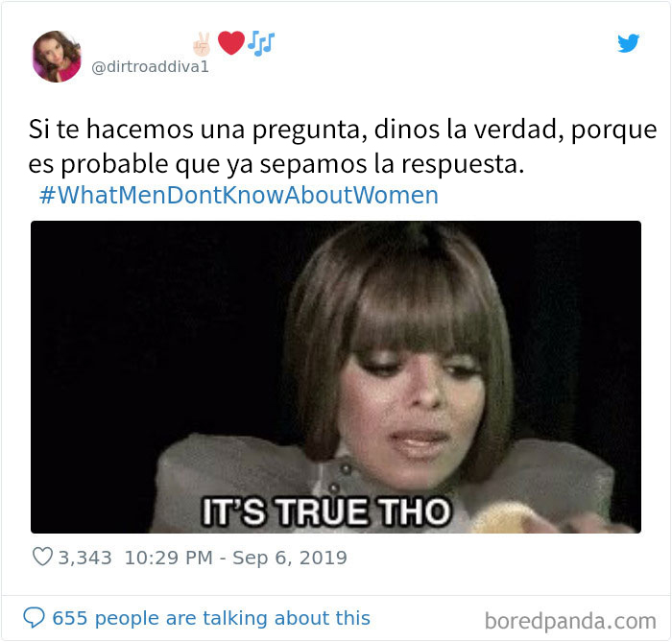Click the Twitter bird logo
672x642 pixels.
[628, 43]
